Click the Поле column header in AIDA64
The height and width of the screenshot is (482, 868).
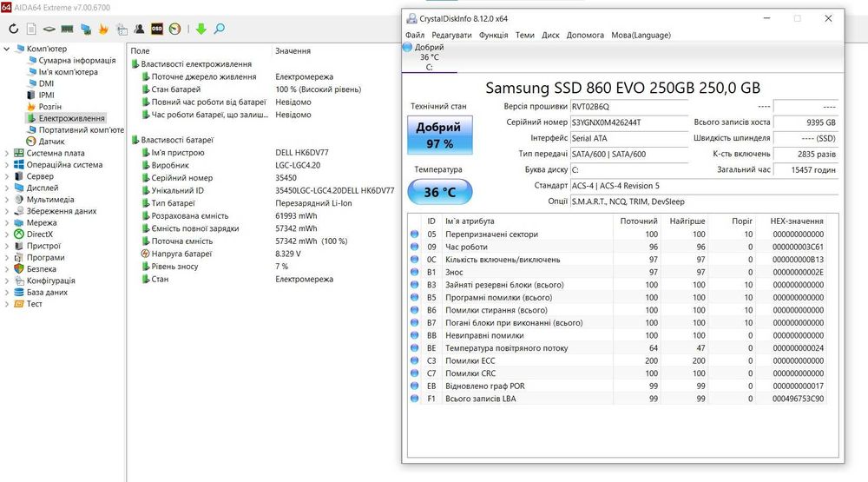[140, 51]
